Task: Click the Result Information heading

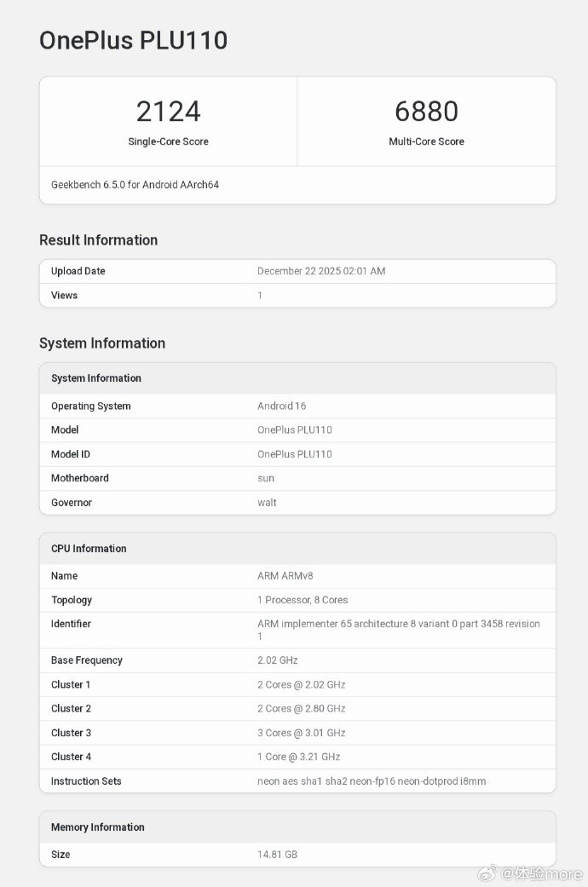Action: pos(98,240)
